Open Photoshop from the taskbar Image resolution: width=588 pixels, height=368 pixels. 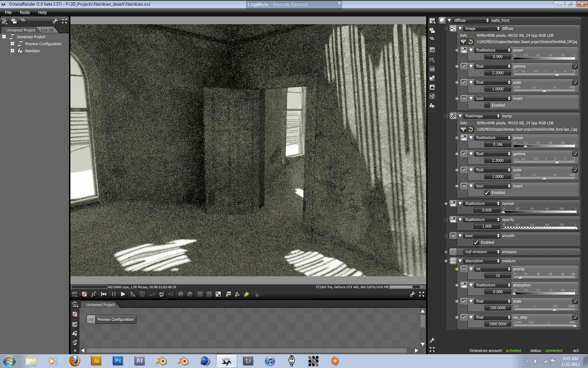coord(118,361)
